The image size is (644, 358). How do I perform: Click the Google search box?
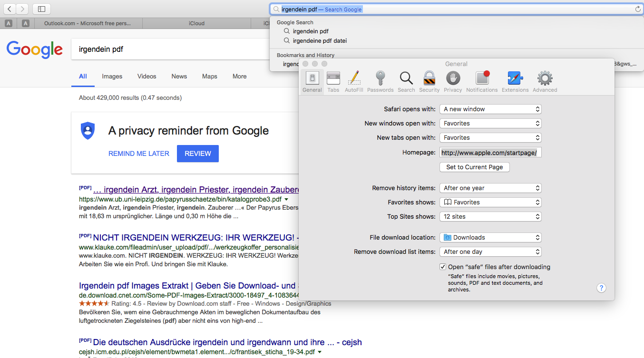[x=170, y=49]
